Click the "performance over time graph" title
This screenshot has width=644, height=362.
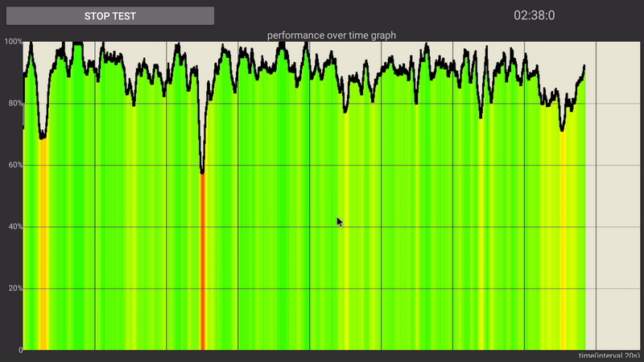click(x=331, y=35)
